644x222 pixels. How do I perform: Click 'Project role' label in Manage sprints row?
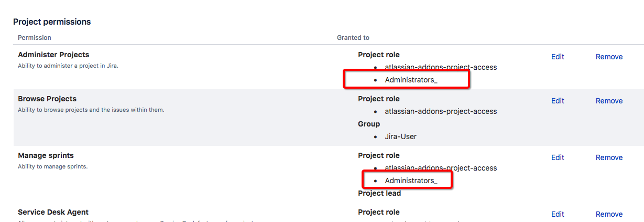pyautogui.click(x=379, y=155)
